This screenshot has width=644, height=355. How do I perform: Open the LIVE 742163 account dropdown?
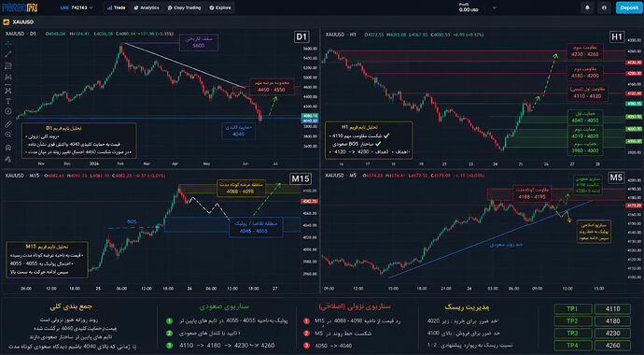[77, 7]
